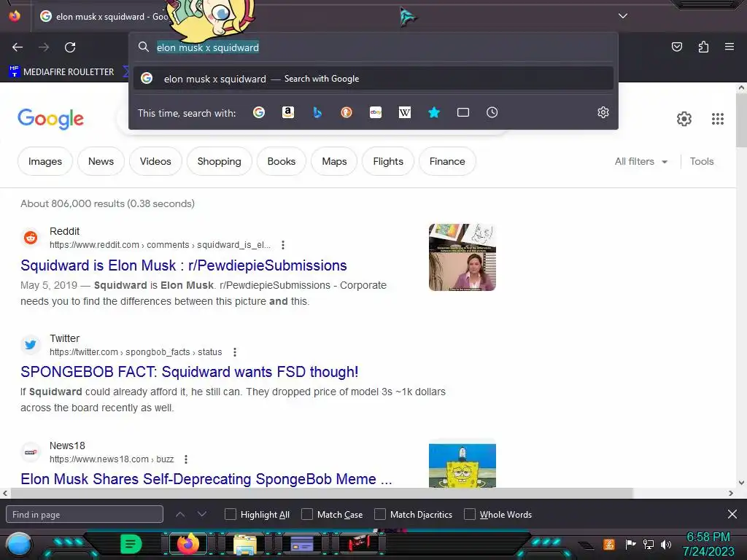
Task: Switch to the Maps filter
Action: (x=334, y=161)
